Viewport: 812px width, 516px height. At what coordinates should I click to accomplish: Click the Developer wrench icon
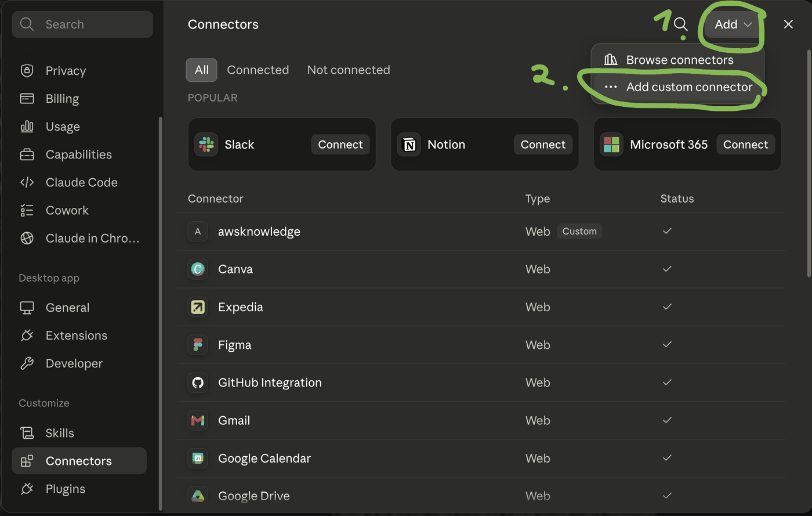point(27,363)
